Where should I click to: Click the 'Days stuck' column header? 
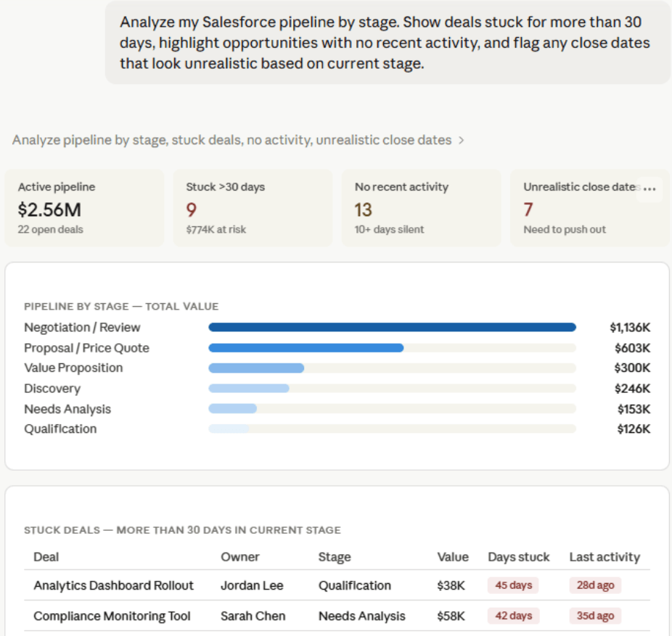point(519,557)
